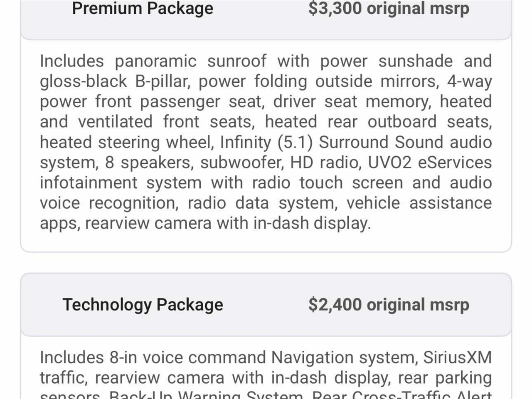Click the $3,300 original msrp price
The height and width of the screenshot is (399, 532).
coord(389,8)
